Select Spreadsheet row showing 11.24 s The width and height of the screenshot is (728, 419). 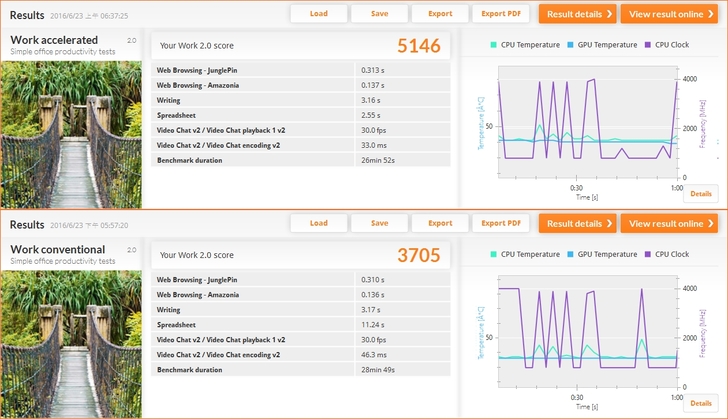coord(300,325)
